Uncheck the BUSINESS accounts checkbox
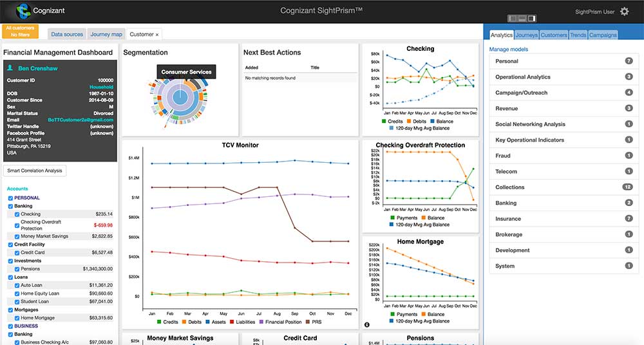644x345 pixels. [x=11, y=326]
